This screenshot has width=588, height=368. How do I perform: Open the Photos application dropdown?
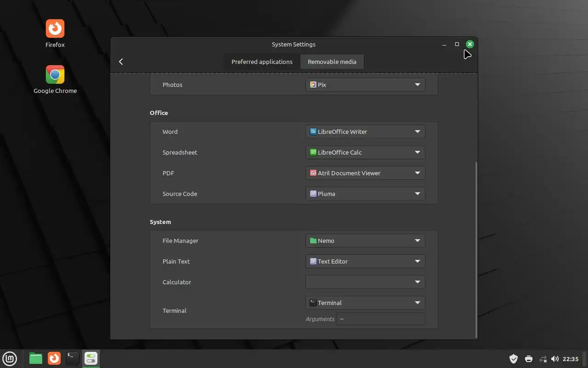365,85
